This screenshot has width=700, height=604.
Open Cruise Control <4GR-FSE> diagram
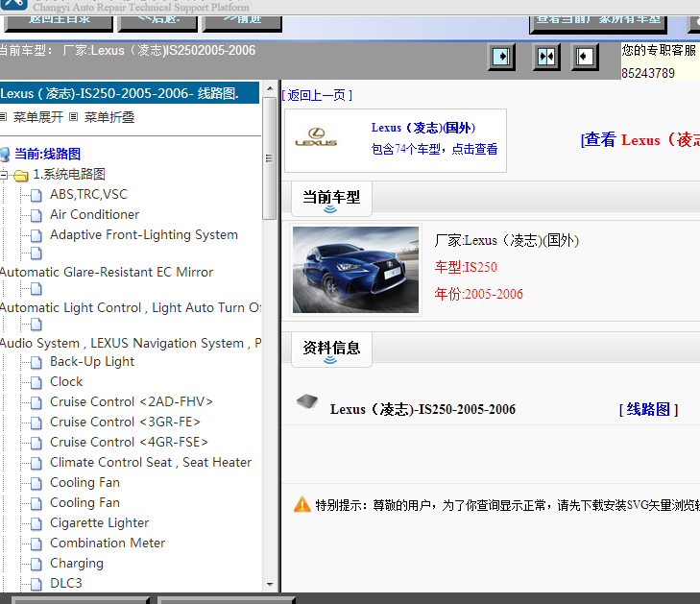pyautogui.click(x=129, y=442)
